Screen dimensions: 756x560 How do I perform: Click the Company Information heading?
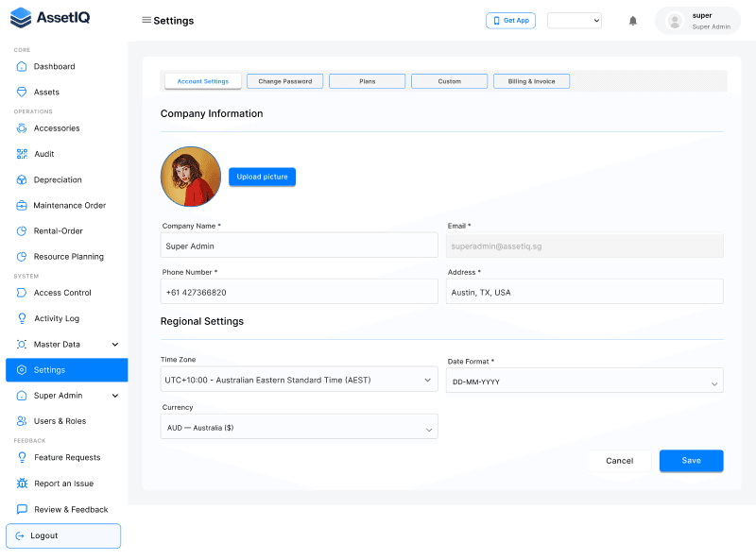(212, 113)
